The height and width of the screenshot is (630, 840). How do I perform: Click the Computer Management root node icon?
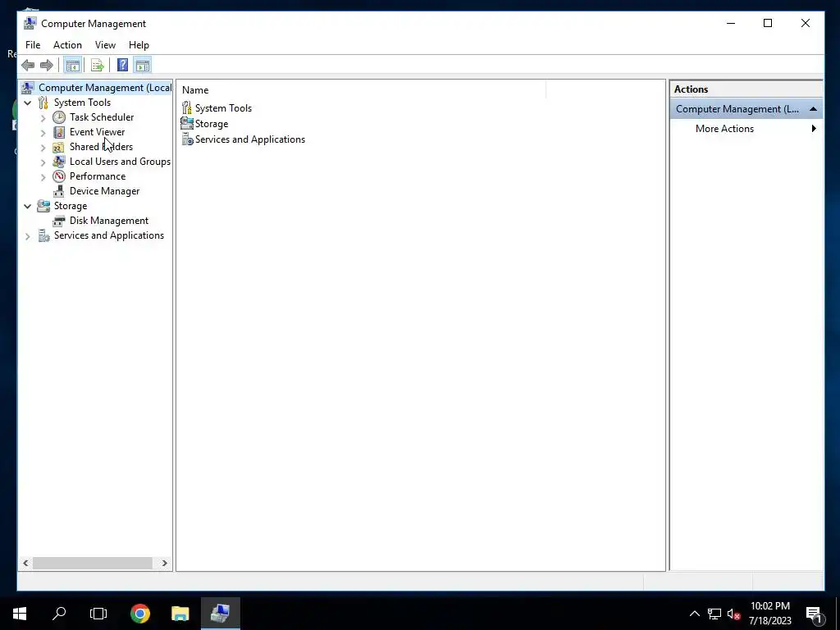pos(28,88)
